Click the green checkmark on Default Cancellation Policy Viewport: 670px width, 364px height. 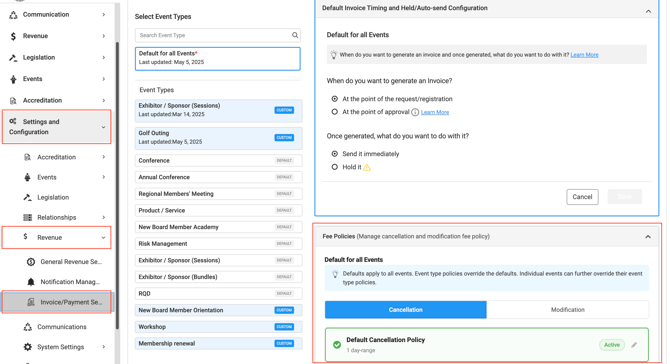pyautogui.click(x=337, y=345)
